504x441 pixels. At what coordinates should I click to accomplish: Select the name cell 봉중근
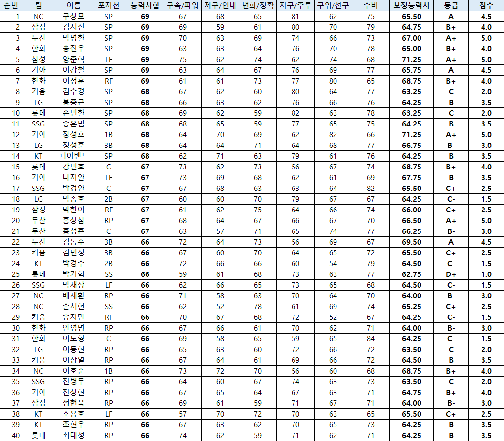click(73, 103)
